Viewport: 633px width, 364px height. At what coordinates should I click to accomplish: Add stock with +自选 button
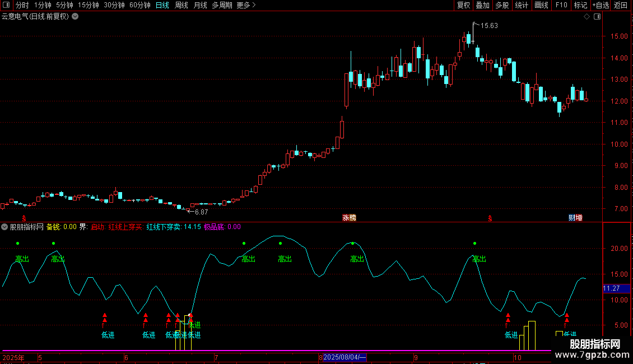(x=601, y=5)
